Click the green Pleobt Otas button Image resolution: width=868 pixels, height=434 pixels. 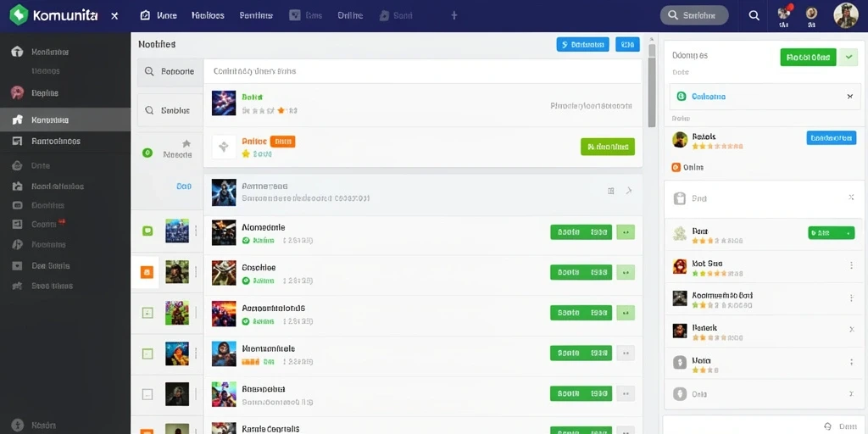coord(808,57)
